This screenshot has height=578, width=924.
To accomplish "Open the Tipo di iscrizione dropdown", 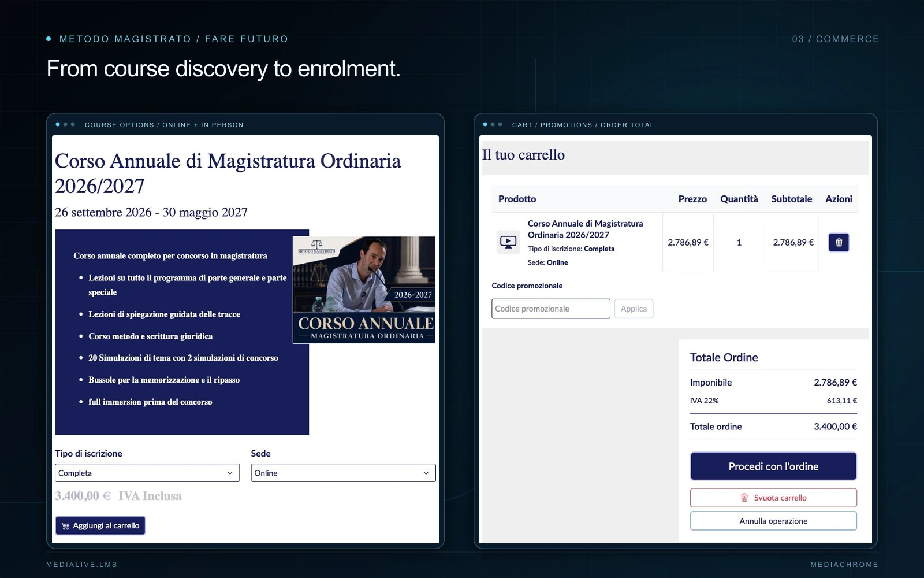I will (x=147, y=473).
